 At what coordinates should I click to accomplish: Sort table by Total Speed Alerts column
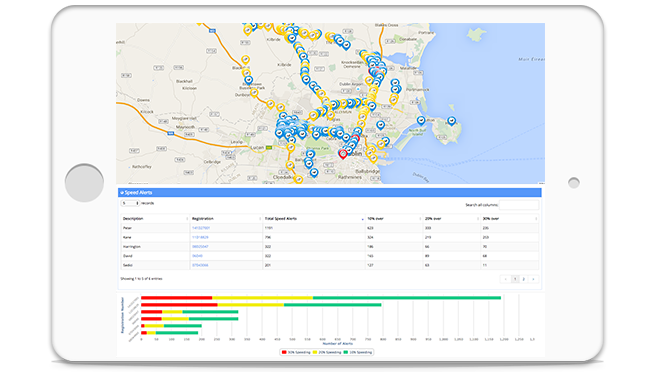pyautogui.click(x=314, y=219)
